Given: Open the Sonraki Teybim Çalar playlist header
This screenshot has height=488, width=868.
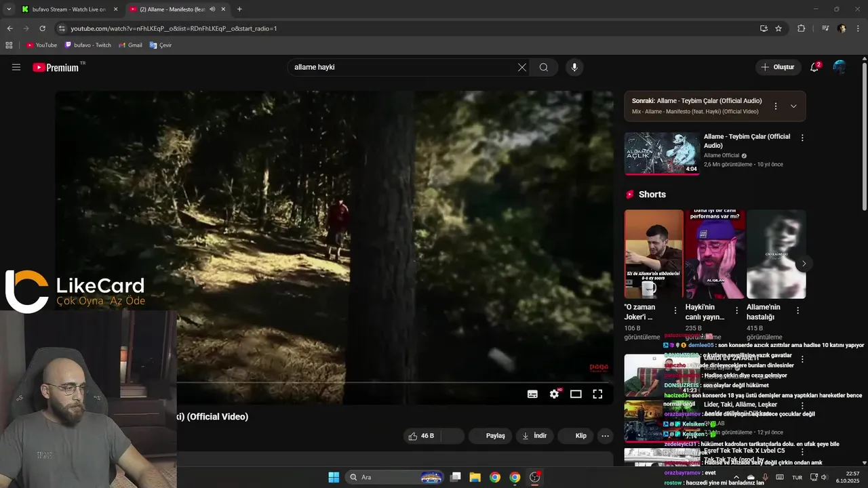Looking at the screenshot, I should (696, 101).
